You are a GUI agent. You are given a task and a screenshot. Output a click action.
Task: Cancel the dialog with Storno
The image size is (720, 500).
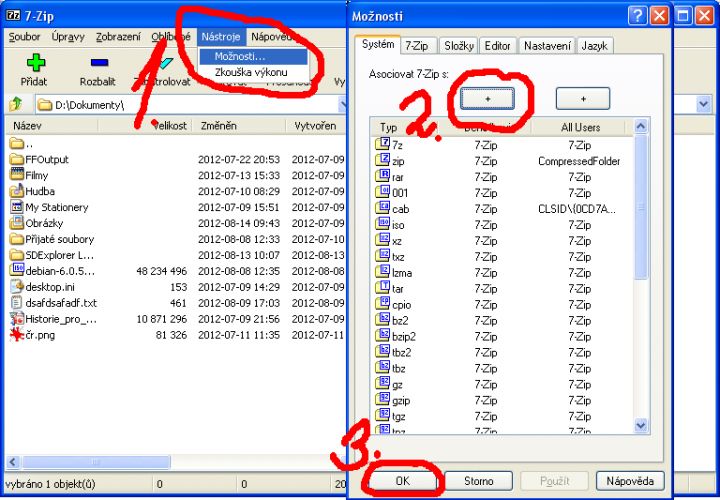pos(478,481)
